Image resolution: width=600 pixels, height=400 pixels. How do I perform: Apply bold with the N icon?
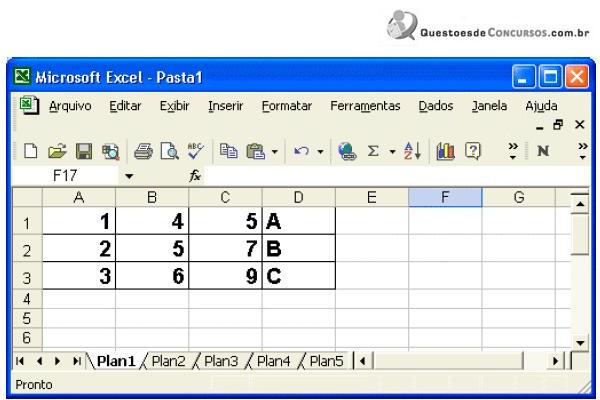click(x=543, y=151)
